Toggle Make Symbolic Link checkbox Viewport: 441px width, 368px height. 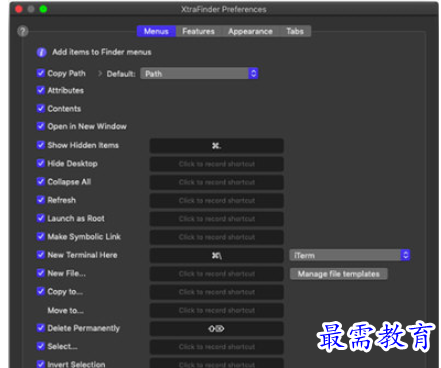[x=41, y=237]
